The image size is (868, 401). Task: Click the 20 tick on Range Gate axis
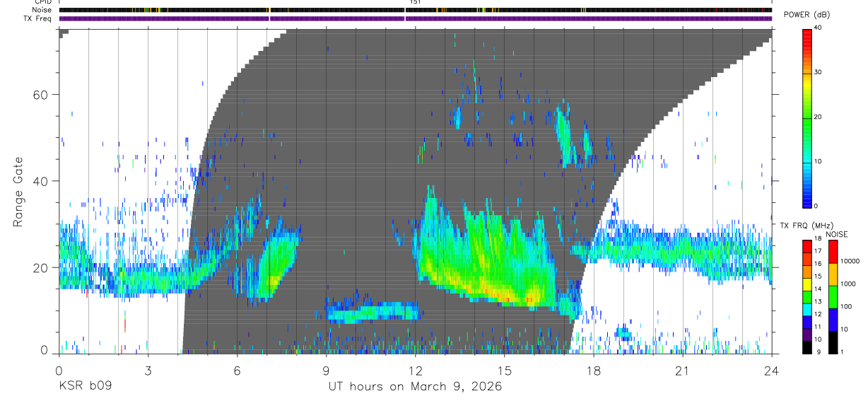pyautogui.click(x=42, y=268)
